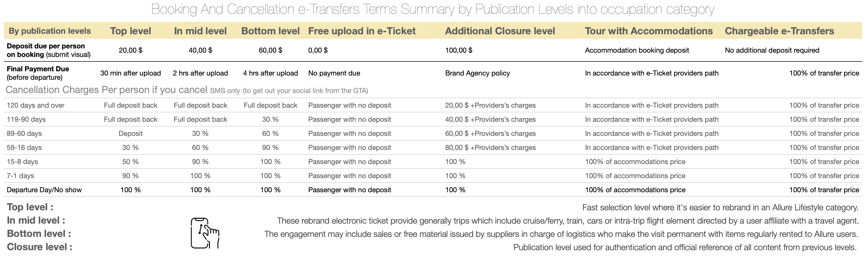The width and height of the screenshot is (868, 268).
Task: Click the Chargeable e-Transfers header
Action: (779, 31)
